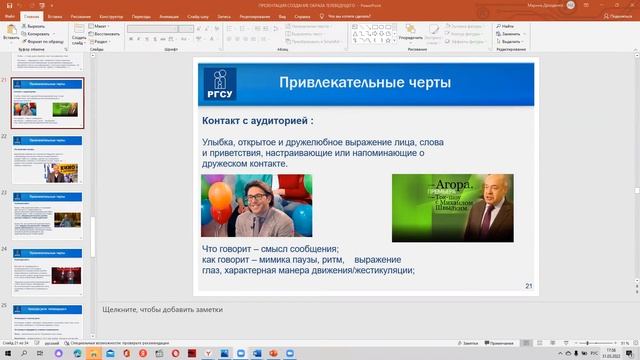Screen dimensions: 640x360
Task: Click the Opera icon in taskbar
Action: click(176, 353)
